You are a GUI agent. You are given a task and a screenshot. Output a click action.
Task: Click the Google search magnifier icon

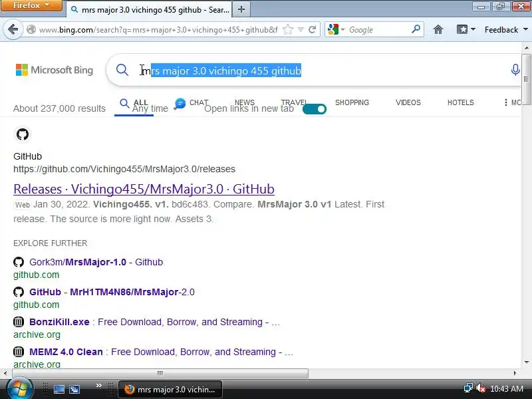tap(416, 29)
